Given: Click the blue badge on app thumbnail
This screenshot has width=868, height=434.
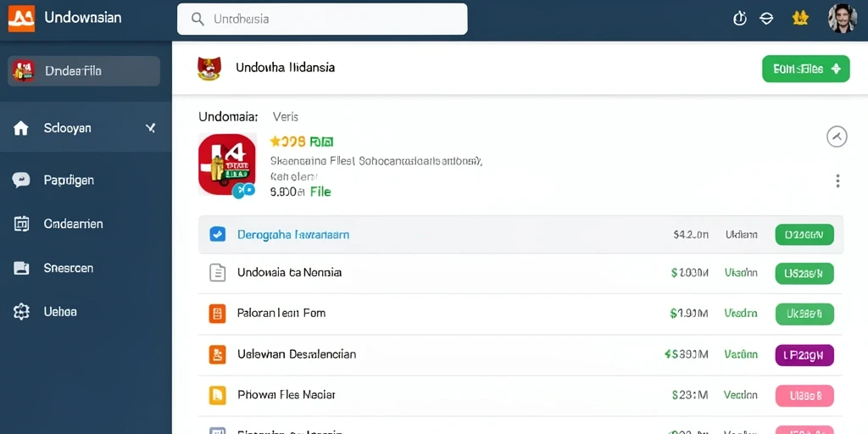Looking at the screenshot, I should point(243,190).
